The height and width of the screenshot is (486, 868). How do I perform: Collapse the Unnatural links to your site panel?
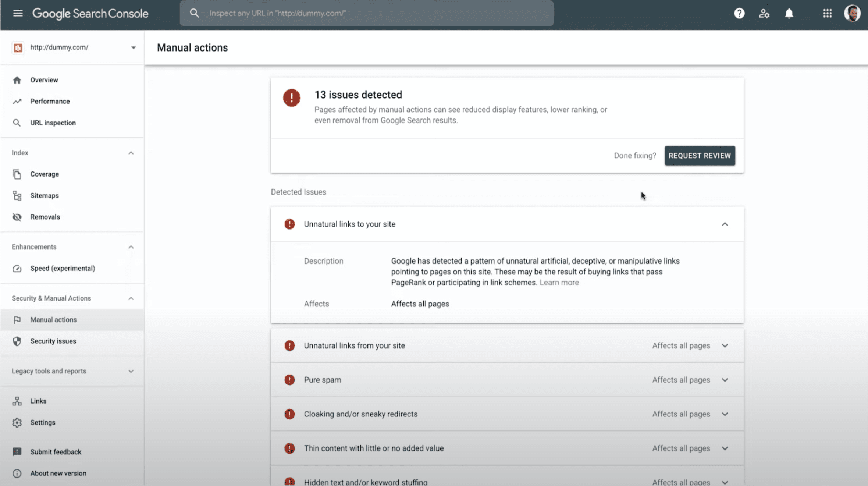(725, 224)
